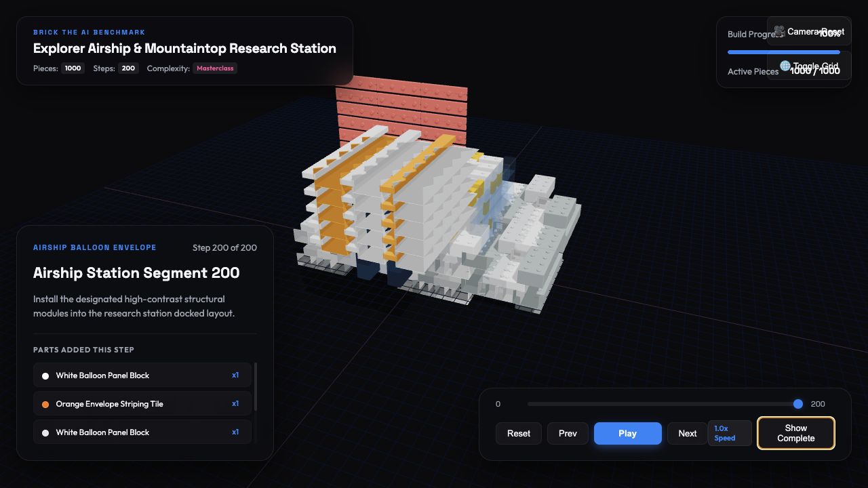Toggle the grid with Toggle Grid

(809, 66)
